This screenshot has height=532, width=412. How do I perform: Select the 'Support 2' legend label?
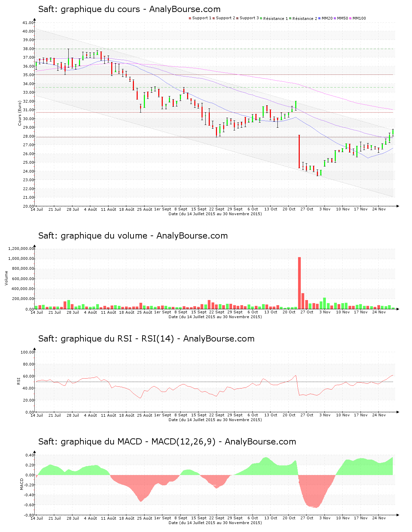[x=226, y=18]
